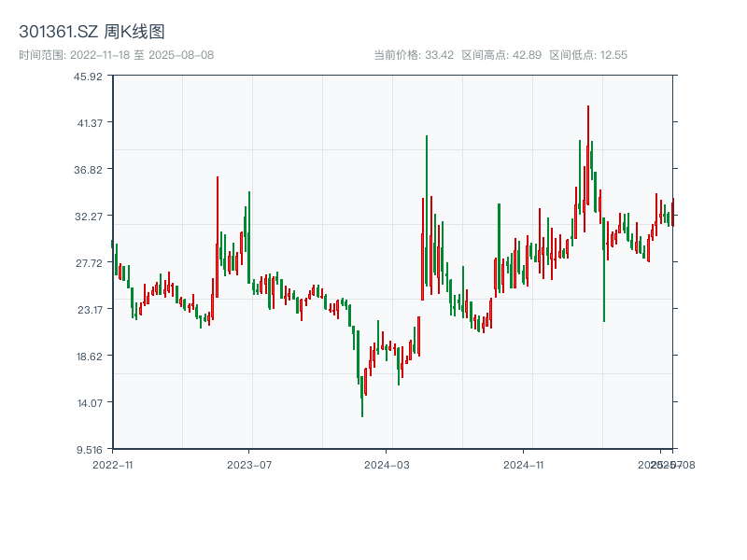Click the range high label "区间高点: 42.89"
Image resolution: width=747 pixels, height=560 pixels.
coord(501,55)
